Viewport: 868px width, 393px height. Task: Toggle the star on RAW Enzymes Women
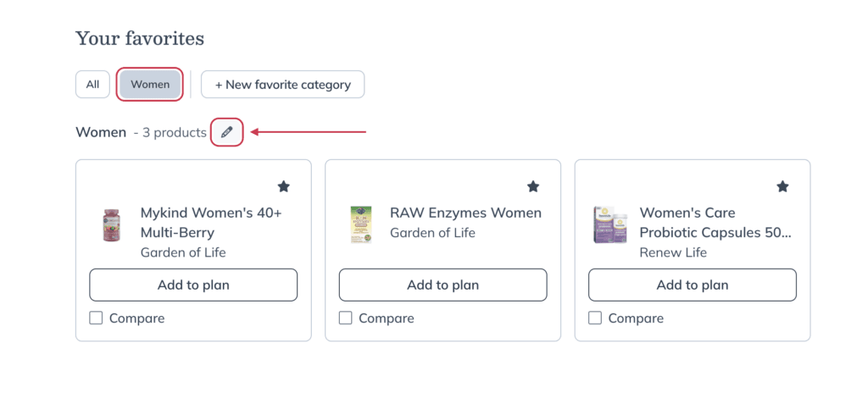coord(533,186)
